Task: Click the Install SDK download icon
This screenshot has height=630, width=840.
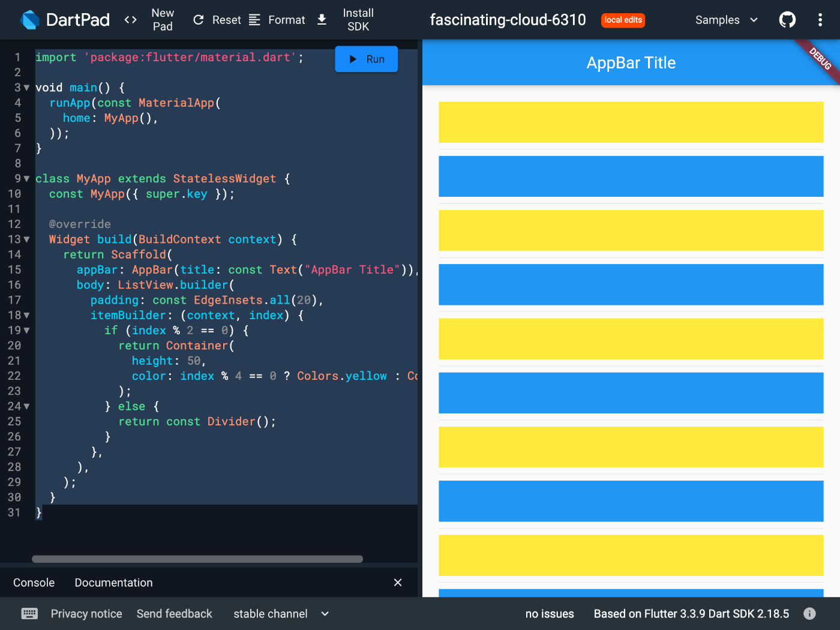Action: coord(322,20)
